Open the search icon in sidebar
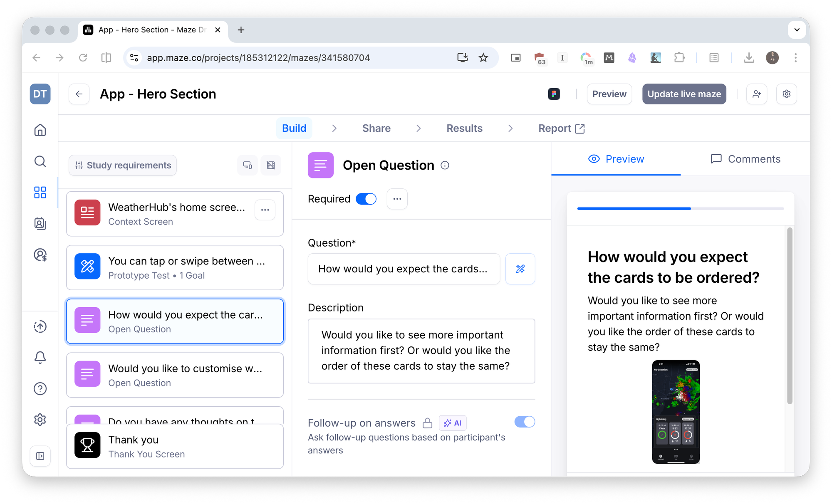Viewport: 832px width, 504px height. [40, 161]
